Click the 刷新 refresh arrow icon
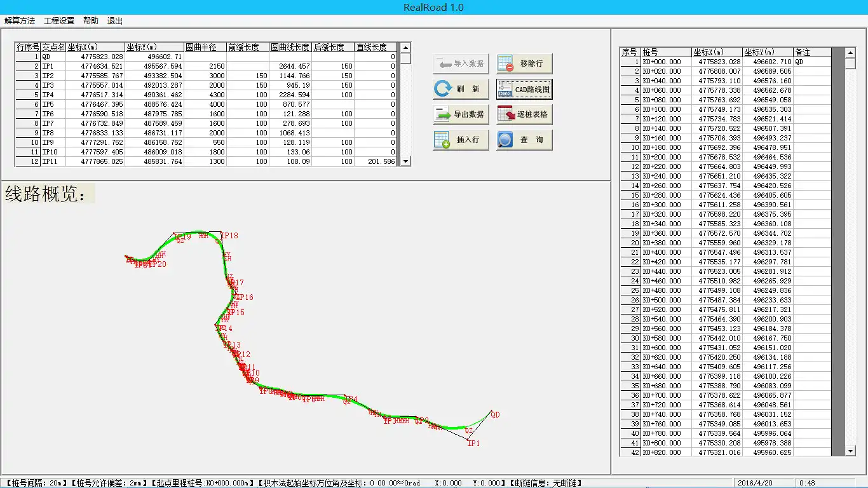This screenshot has height=488, width=868. click(x=442, y=89)
